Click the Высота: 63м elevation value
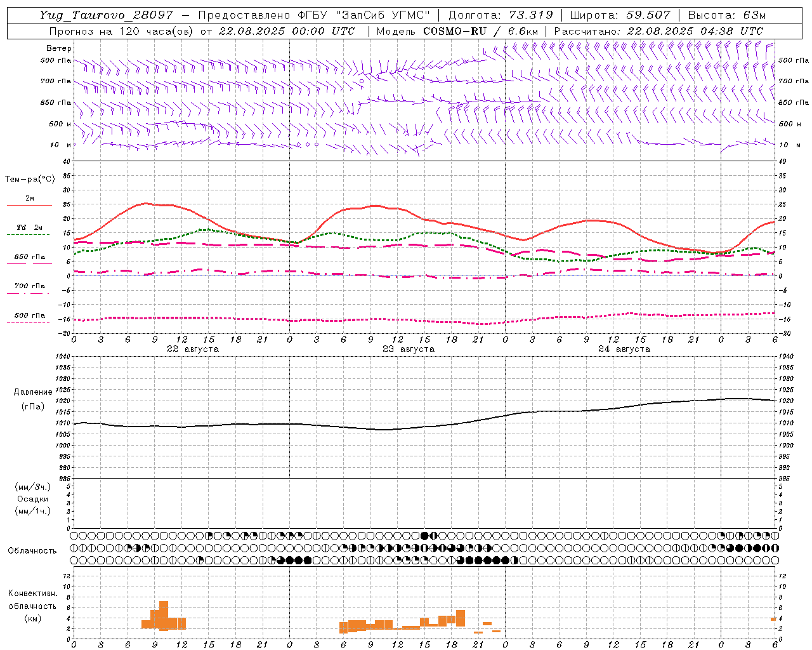 (726, 15)
